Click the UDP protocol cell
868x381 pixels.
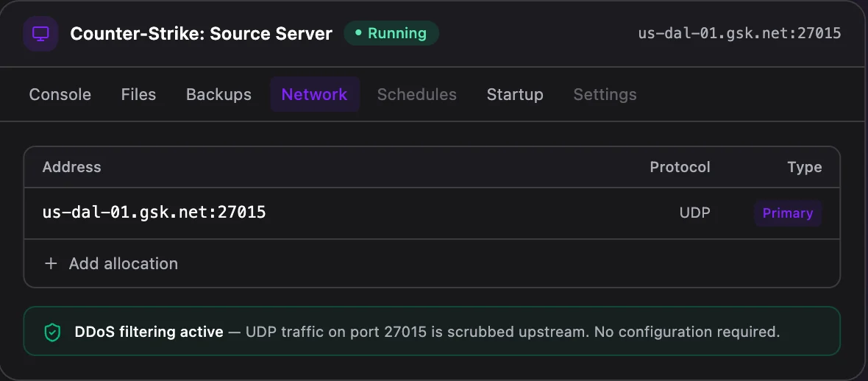694,213
